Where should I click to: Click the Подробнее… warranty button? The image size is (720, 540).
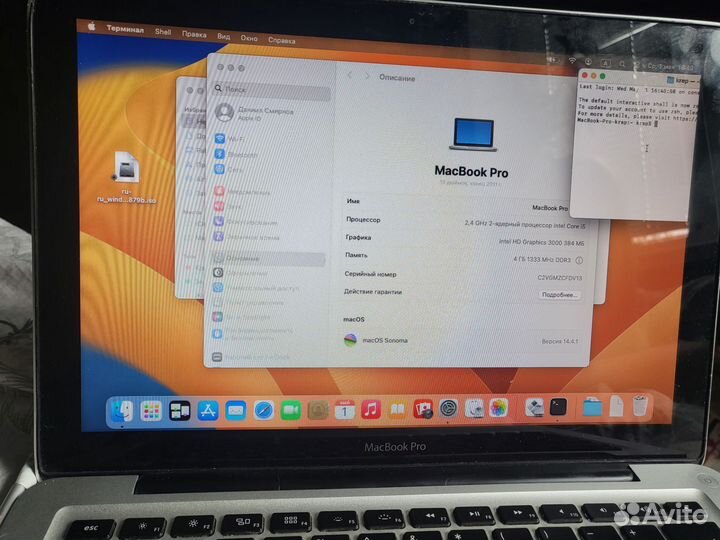[x=559, y=295]
